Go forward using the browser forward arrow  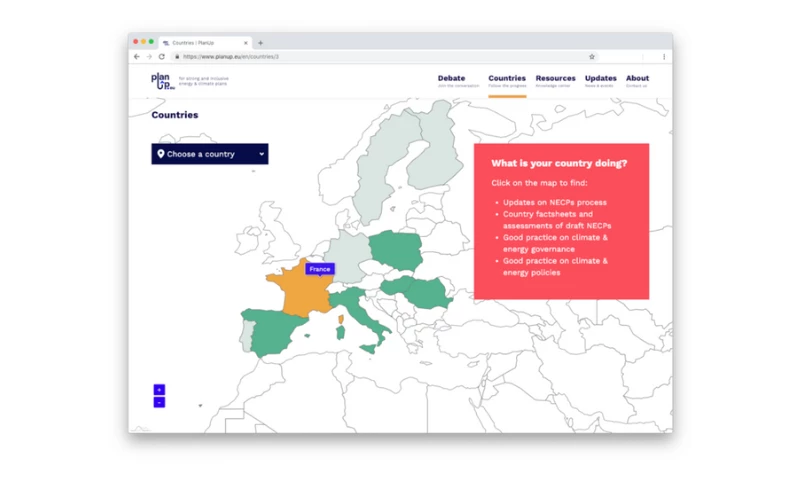click(x=150, y=57)
